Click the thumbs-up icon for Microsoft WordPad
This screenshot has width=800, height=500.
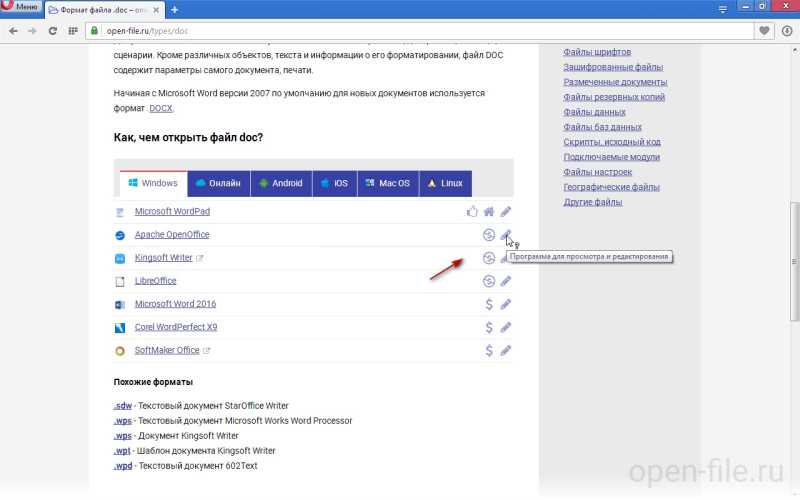point(472,211)
